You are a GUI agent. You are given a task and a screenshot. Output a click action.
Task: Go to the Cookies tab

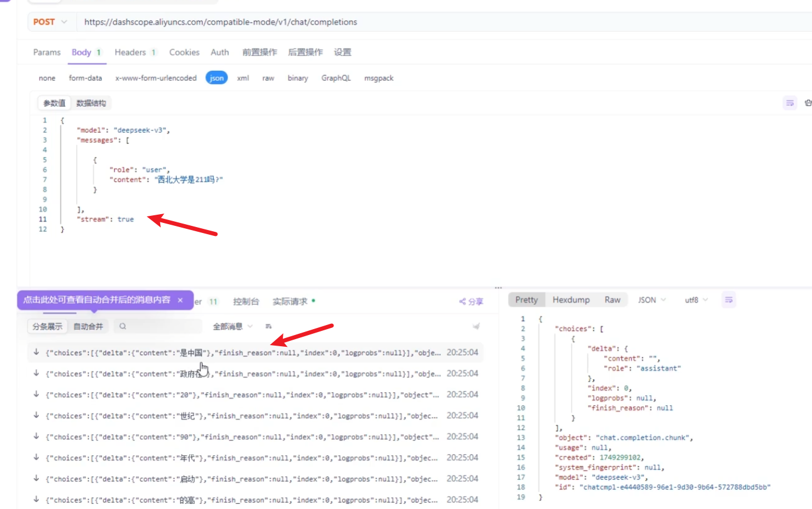click(184, 52)
